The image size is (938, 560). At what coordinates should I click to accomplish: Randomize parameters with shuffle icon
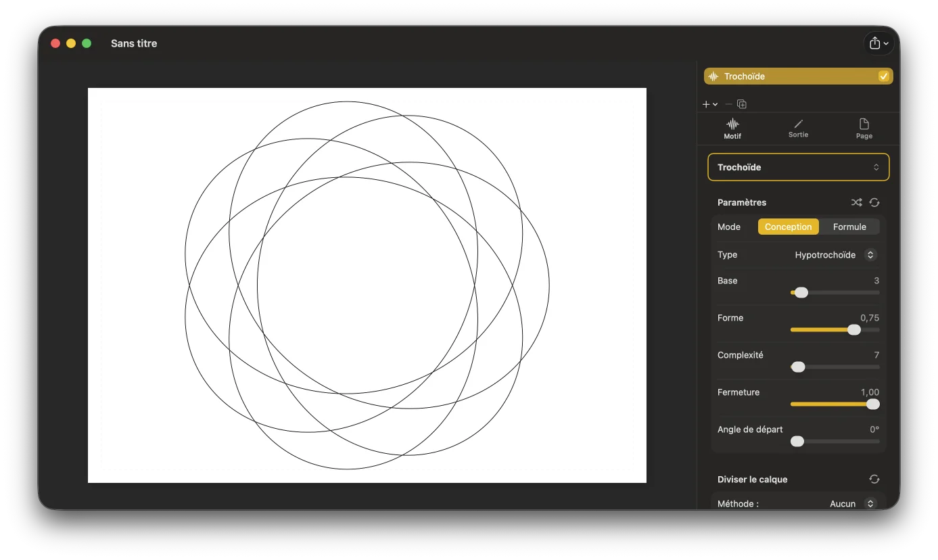857,202
